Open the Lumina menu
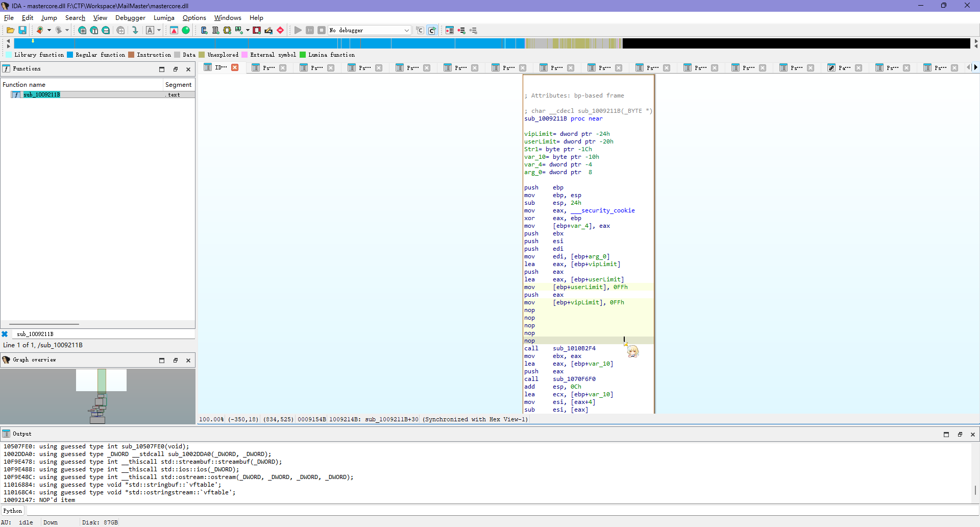Screen dimensions: 980x527 click(164, 18)
